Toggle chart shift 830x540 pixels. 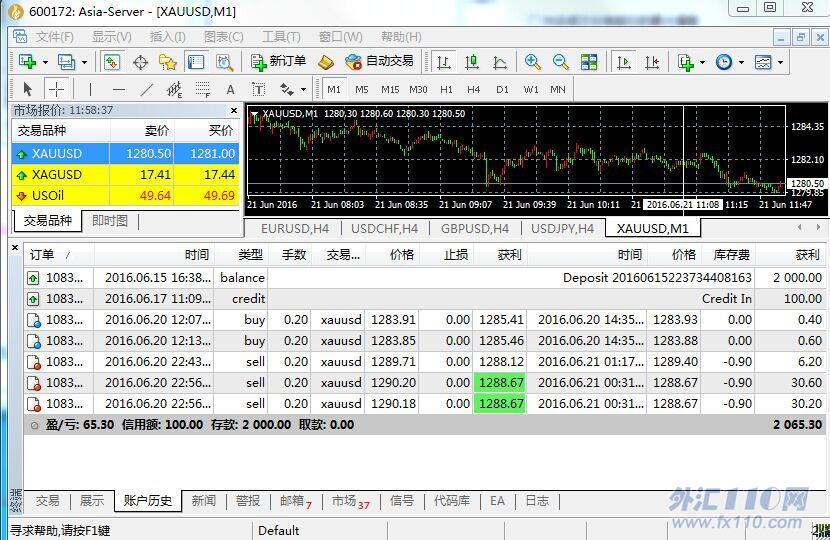click(x=652, y=62)
